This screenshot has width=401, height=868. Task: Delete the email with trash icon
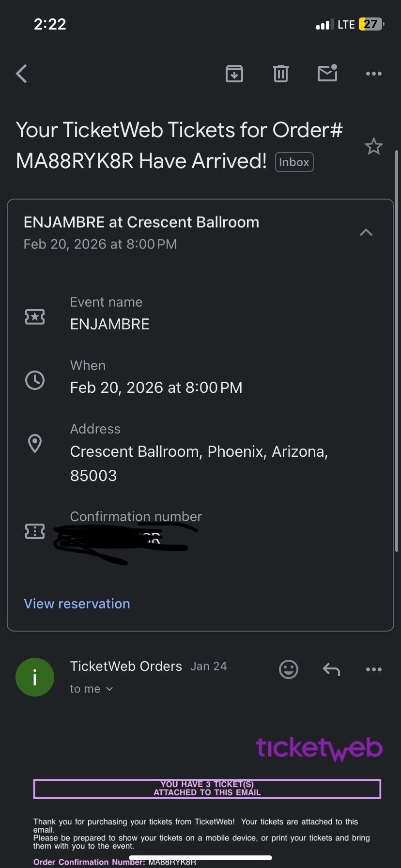(281, 74)
